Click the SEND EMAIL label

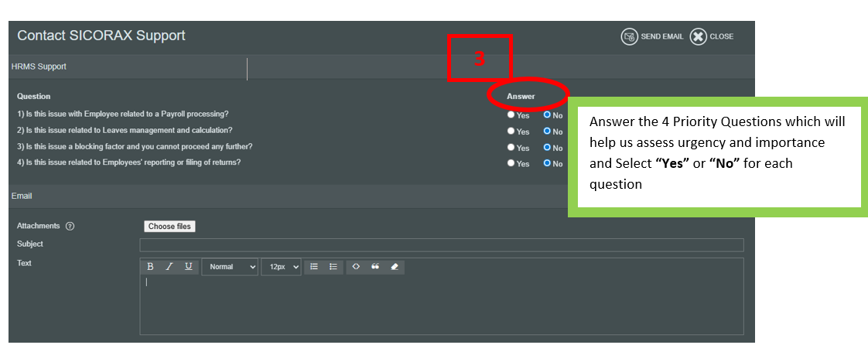pyautogui.click(x=662, y=36)
